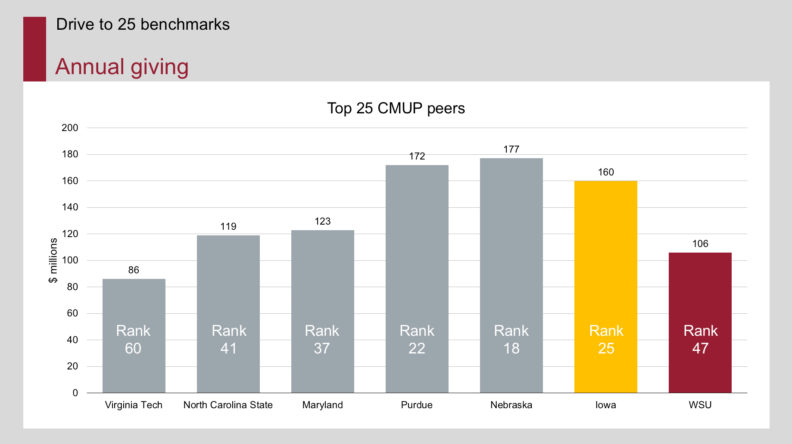Select the North Carolina State bar
Image resolution: width=792 pixels, height=444 pixels.
(x=228, y=314)
